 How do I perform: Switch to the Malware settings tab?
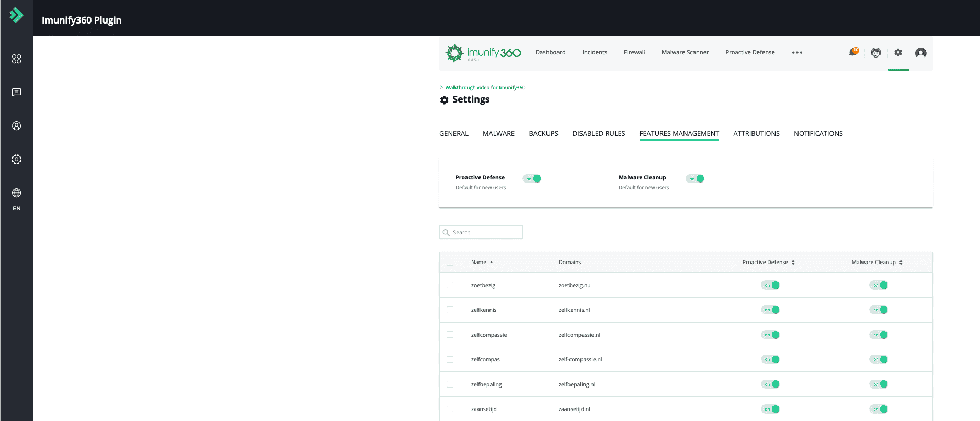tap(498, 134)
